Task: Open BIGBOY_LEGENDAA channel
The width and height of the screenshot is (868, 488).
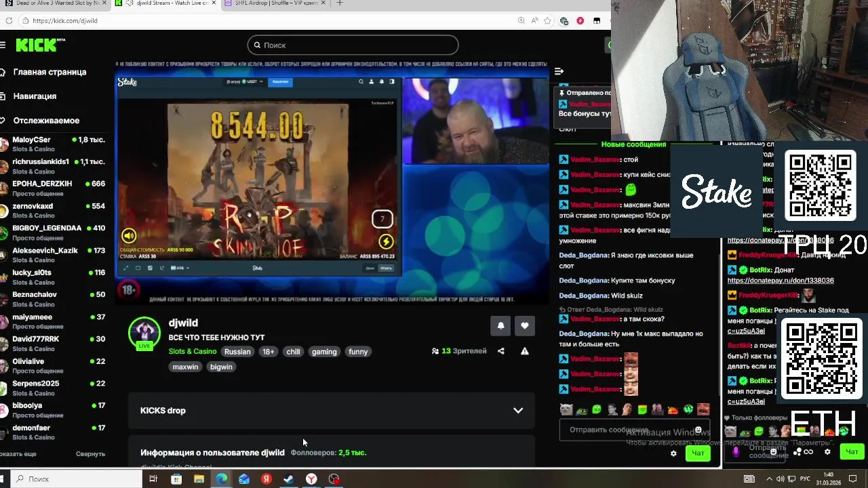Action: pos(53,232)
